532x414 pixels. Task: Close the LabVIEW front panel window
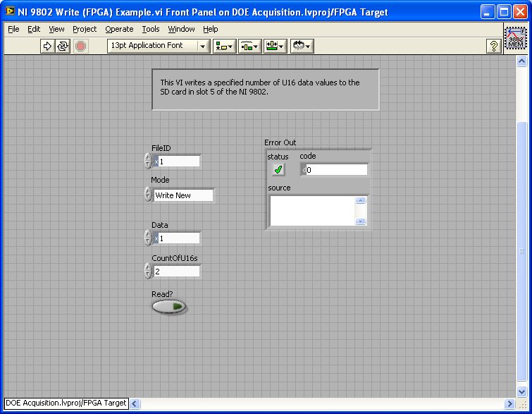click(520, 12)
